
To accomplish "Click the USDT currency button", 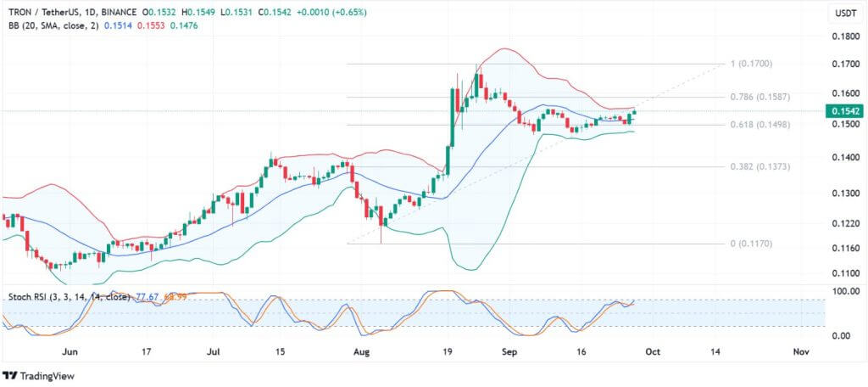I will pos(845,14).
